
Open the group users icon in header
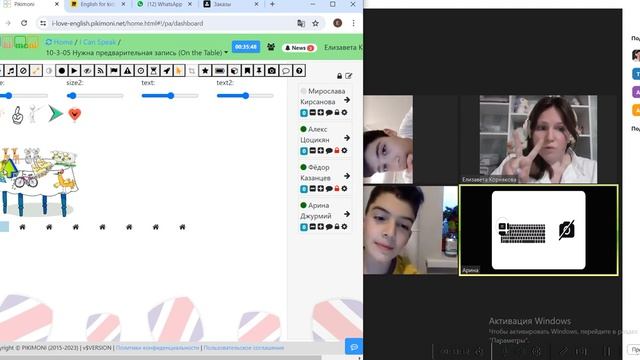click(271, 47)
